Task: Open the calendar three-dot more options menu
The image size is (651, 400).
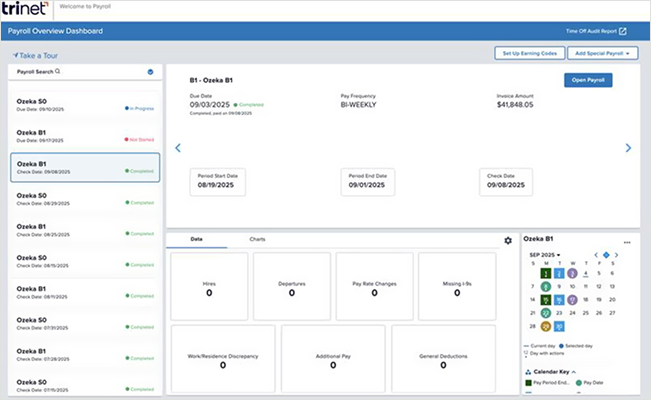Action: (627, 242)
